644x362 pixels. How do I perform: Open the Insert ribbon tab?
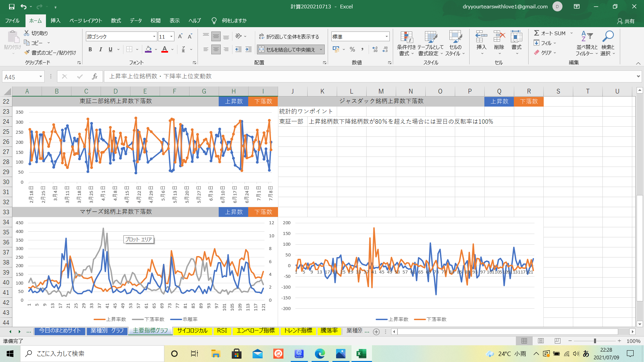55,20
